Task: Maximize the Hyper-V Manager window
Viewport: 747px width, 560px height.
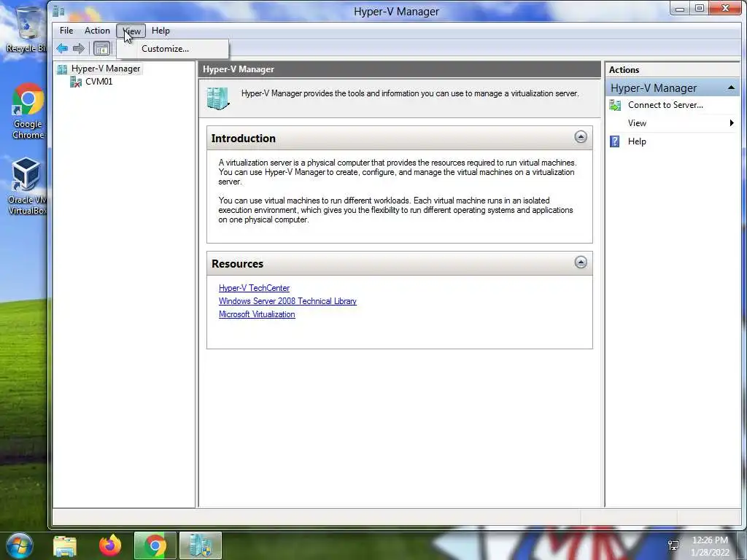Action: pyautogui.click(x=699, y=8)
